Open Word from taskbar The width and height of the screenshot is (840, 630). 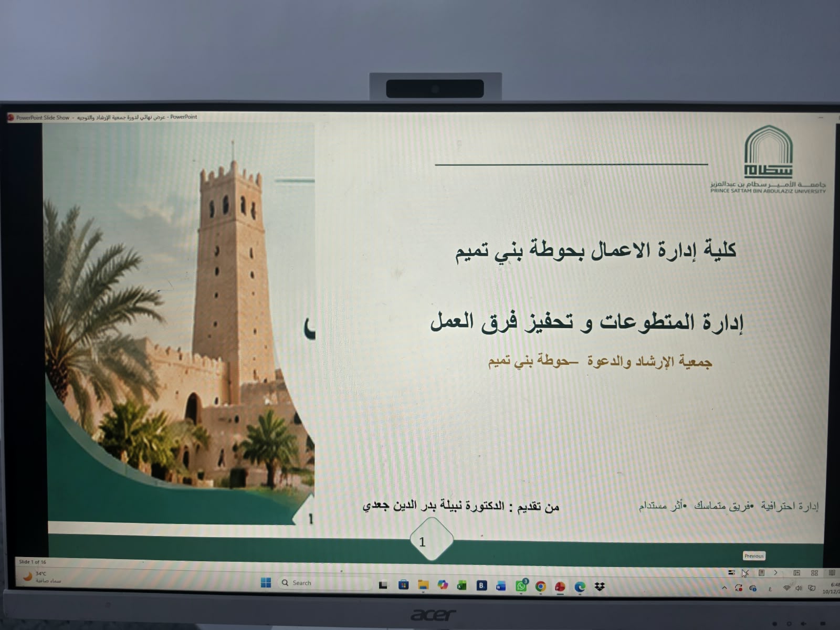[x=501, y=586]
